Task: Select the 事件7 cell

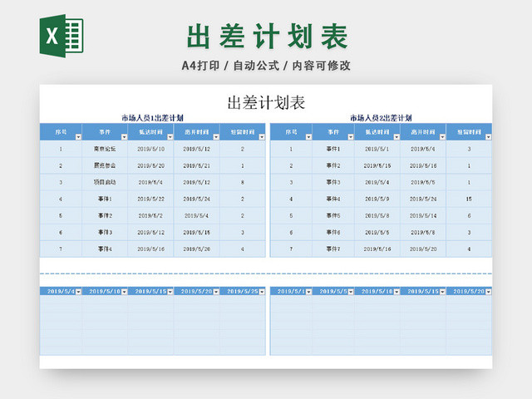Action: [333, 249]
